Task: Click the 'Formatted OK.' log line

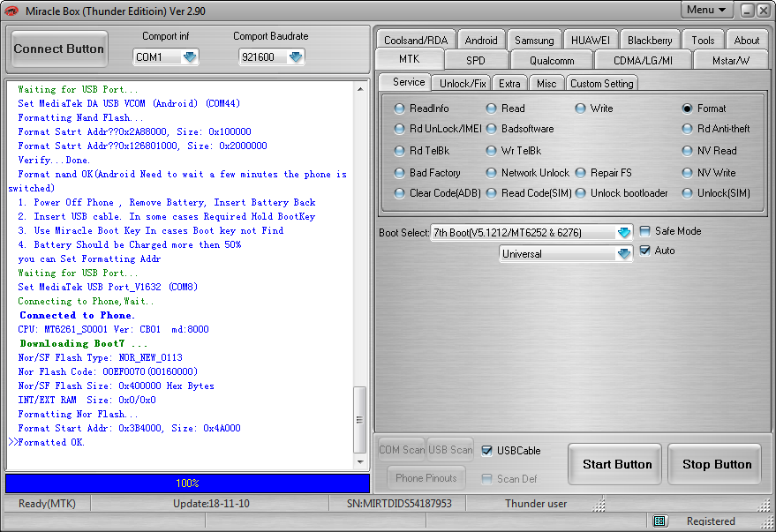Action: [51, 442]
